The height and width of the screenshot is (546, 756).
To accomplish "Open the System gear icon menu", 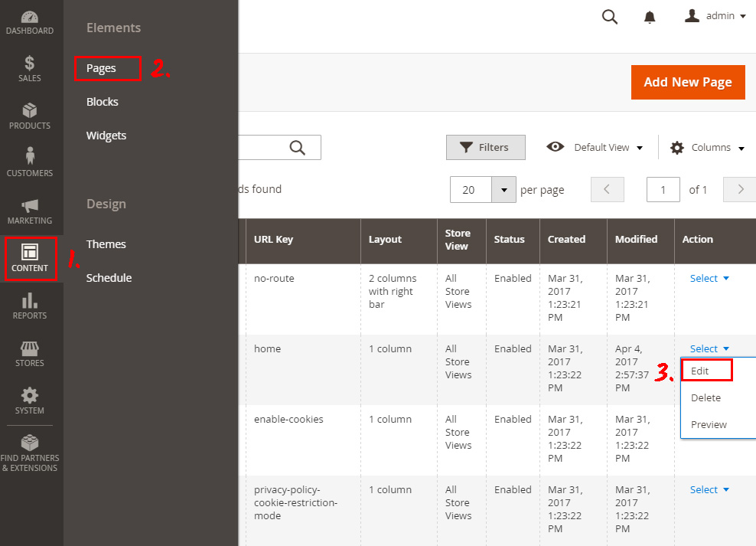I will pyautogui.click(x=29, y=401).
